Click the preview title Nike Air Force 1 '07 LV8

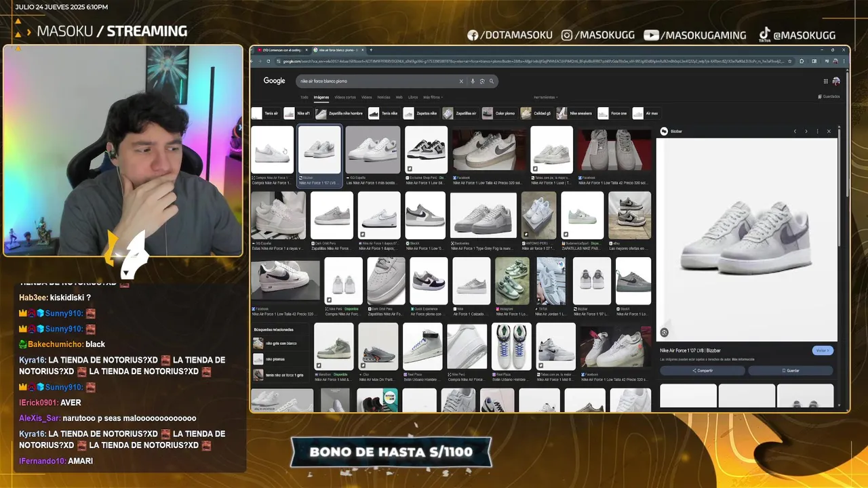click(690, 350)
